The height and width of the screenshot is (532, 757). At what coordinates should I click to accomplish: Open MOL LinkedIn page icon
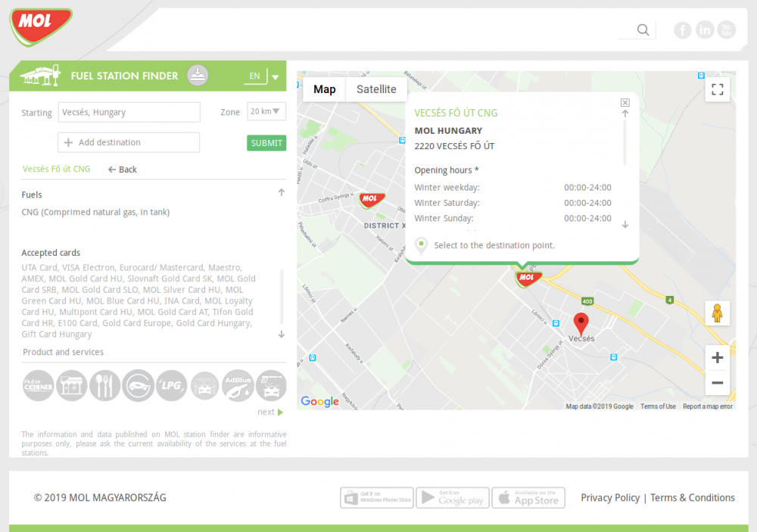pyautogui.click(x=704, y=30)
